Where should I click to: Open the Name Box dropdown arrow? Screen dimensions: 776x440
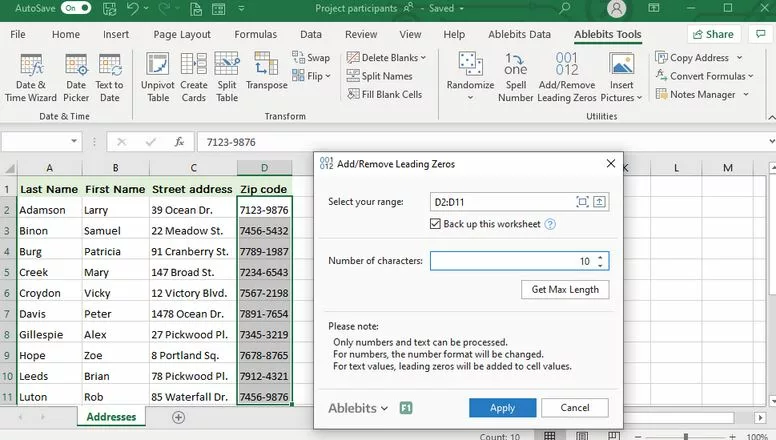pos(74,142)
